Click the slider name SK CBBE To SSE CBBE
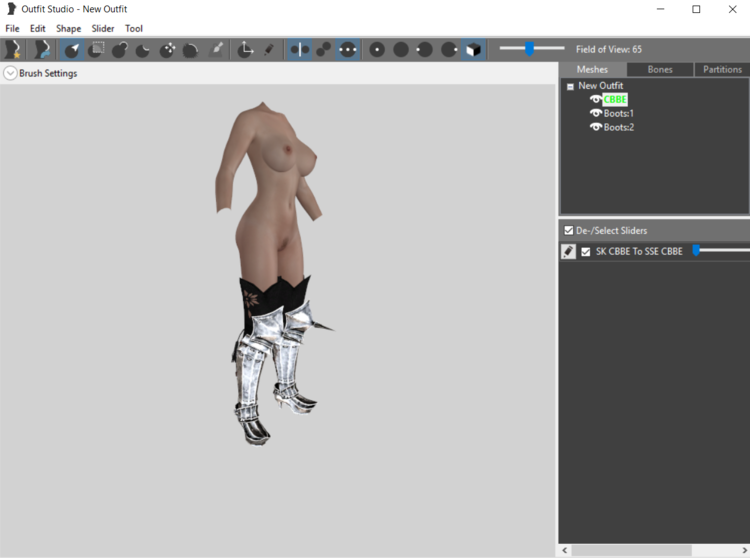The height and width of the screenshot is (558, 750). [x=639, y=252]
